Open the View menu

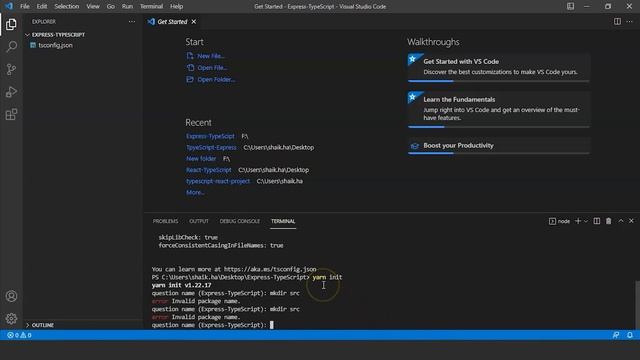tap(93, 6)
